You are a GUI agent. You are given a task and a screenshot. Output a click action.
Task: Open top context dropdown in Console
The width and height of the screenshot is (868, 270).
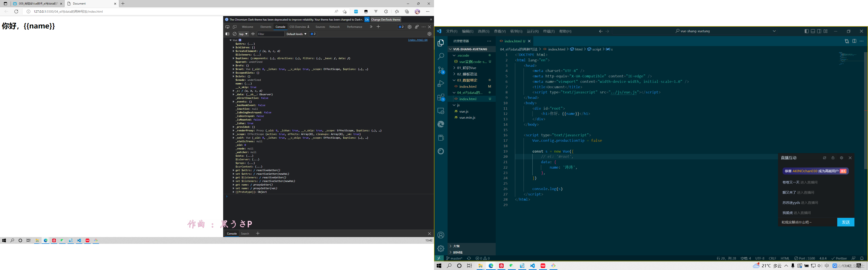click(243, 34)
